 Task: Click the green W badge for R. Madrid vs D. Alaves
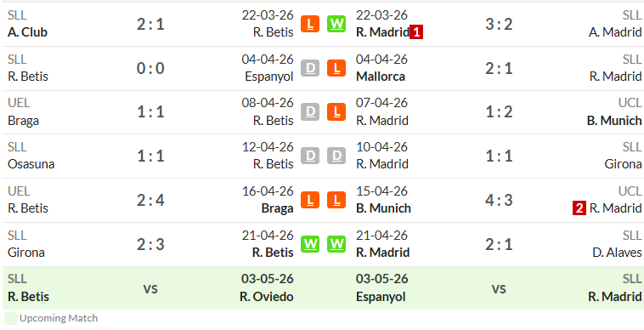click(336, 244)
